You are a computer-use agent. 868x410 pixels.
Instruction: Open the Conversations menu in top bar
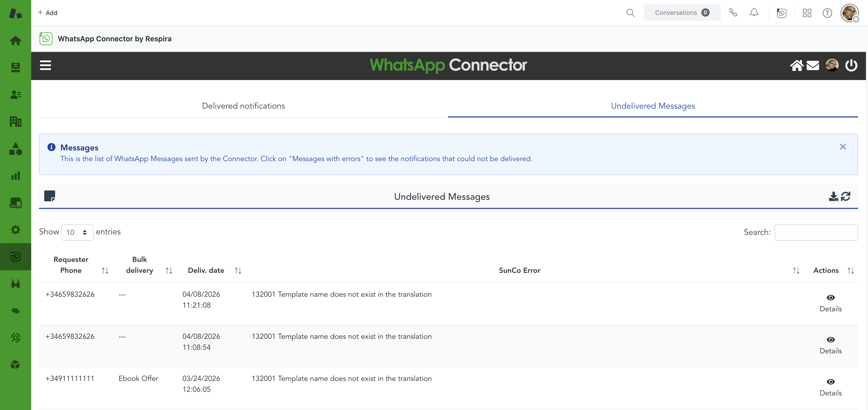[682, 12]
